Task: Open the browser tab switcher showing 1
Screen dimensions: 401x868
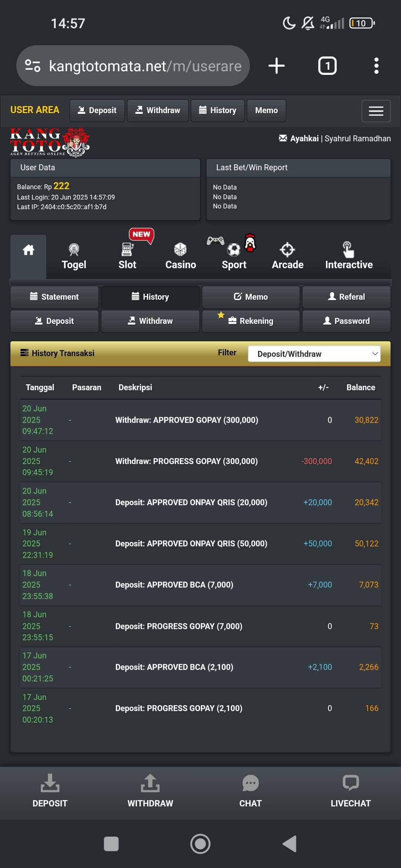Action: pyautogui.click(x=327, y=66)
